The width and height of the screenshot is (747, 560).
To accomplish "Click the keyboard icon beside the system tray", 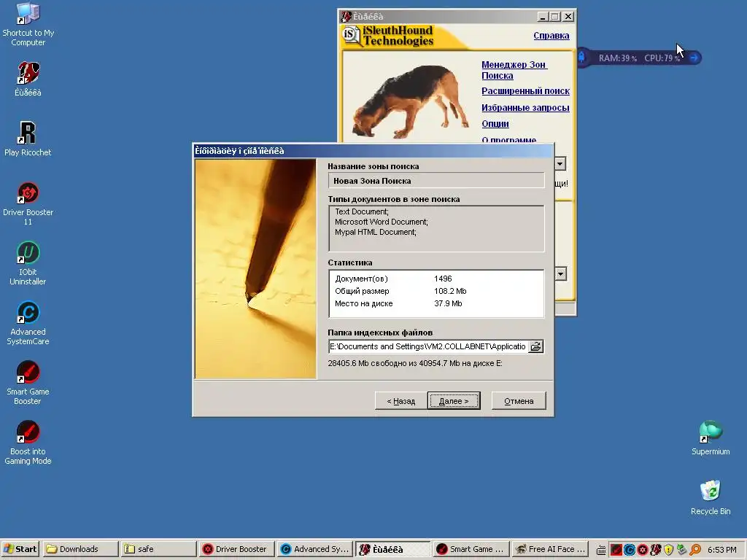I will pyautogui.click(x=601, y=550).
